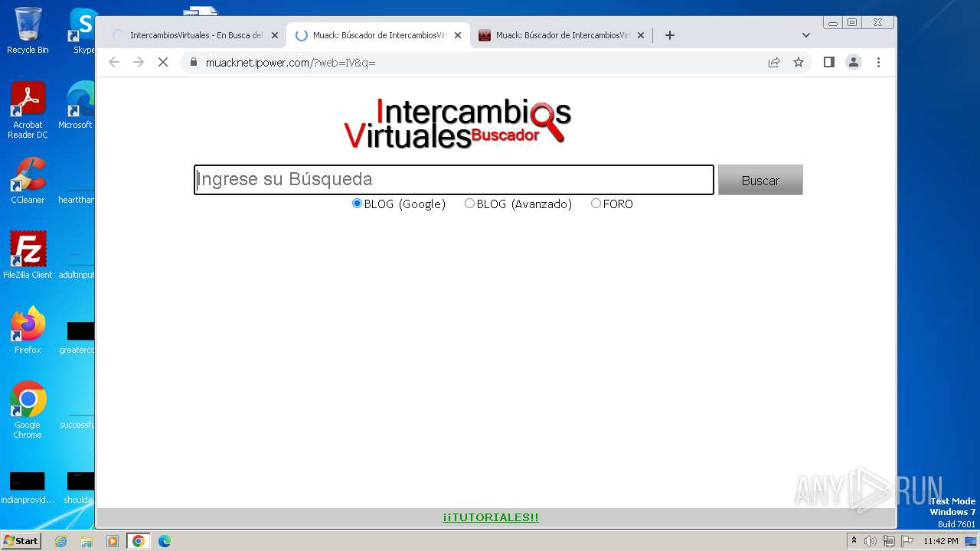Open Recycle Bin on desktop

pyautogui.click(x=28, y=31)
